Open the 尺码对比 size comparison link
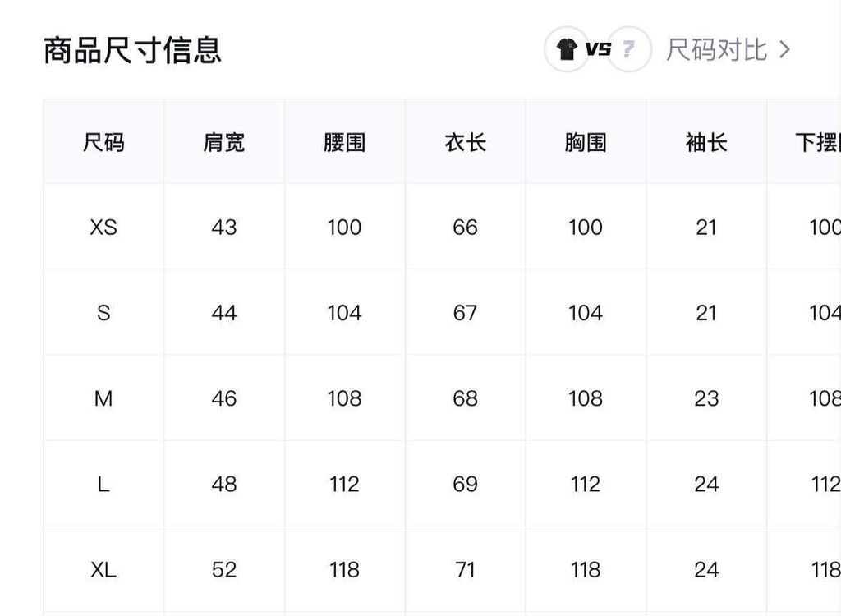The width and height of the screenshot is (841, 616). point(716,49)
